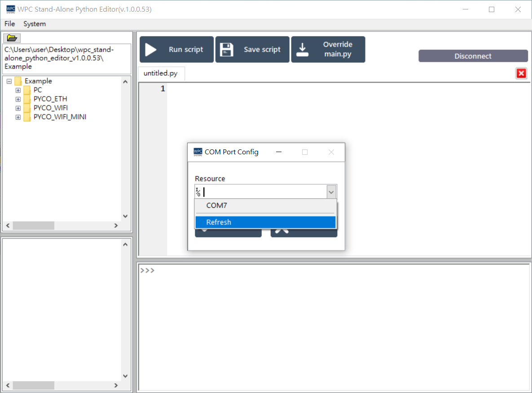Click the Override main.py download icon

point(303,50)
